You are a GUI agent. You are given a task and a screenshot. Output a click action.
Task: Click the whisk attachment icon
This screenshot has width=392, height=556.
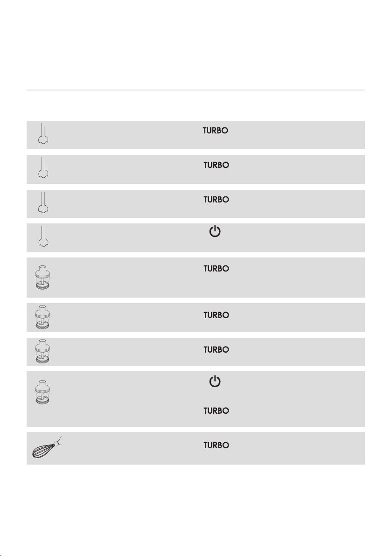(47, 447)
